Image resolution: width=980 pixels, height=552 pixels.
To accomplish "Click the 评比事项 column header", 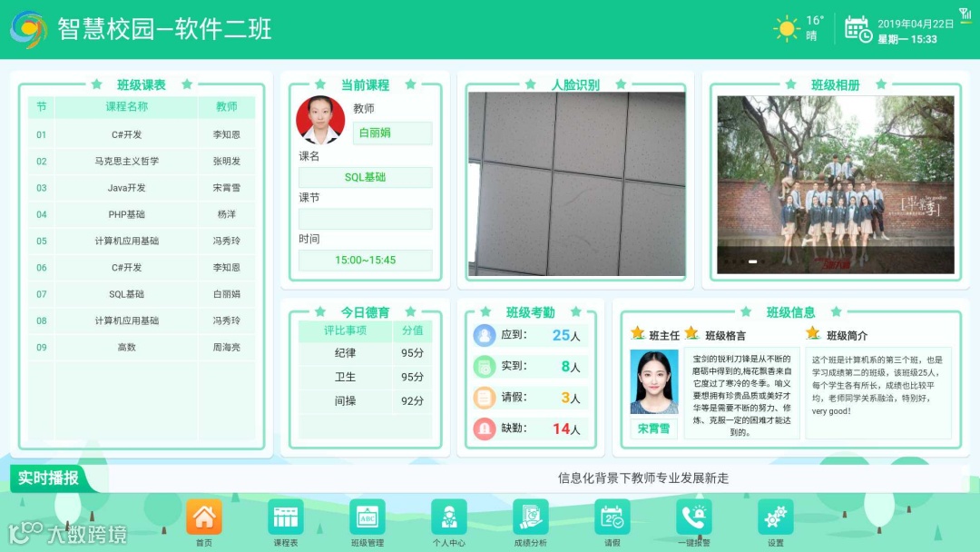I will coord(345,330).
